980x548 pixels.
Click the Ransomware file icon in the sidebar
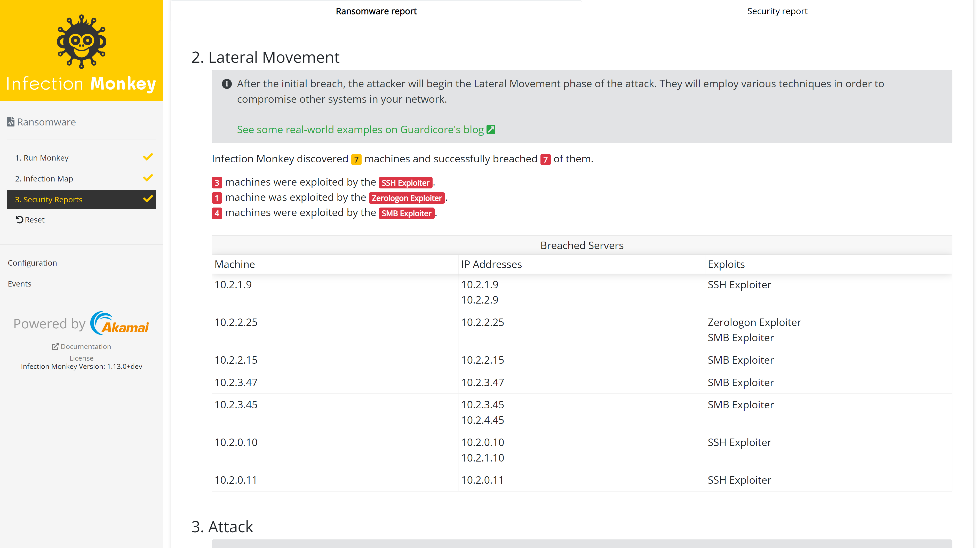(11, 122)
